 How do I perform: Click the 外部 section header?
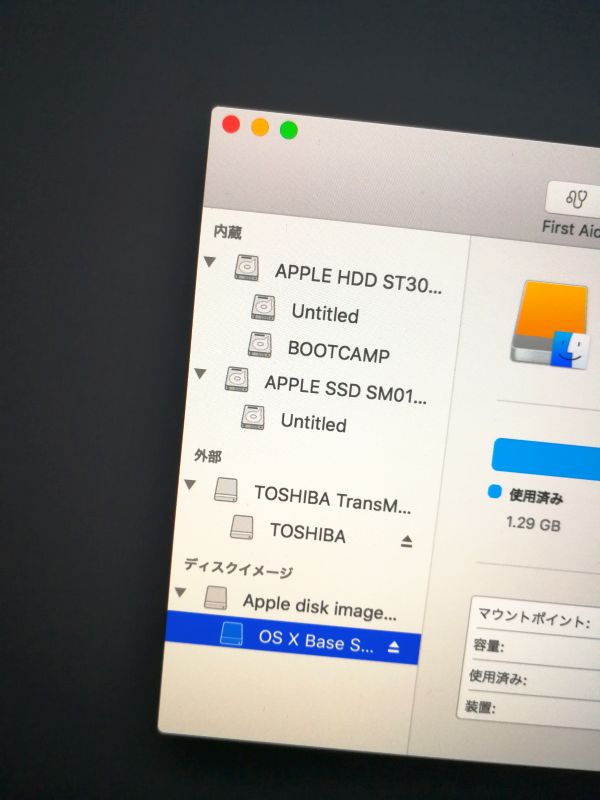pos(208,455)
